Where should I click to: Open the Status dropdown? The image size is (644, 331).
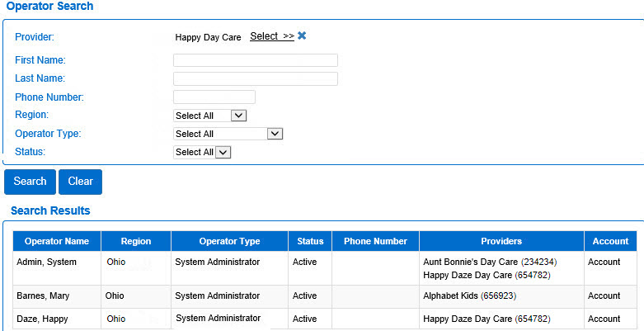(202, 152)
